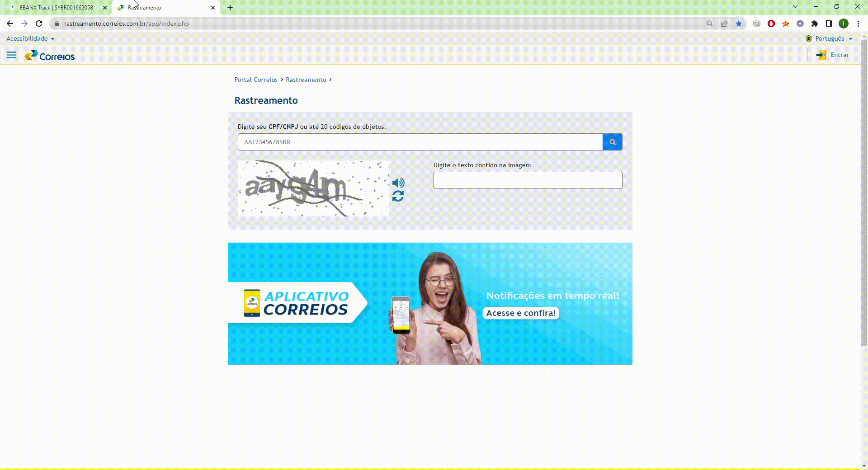Click the bookmark star icon
The height and width of the screenshot is (470, 868).
tap(739, 23)
